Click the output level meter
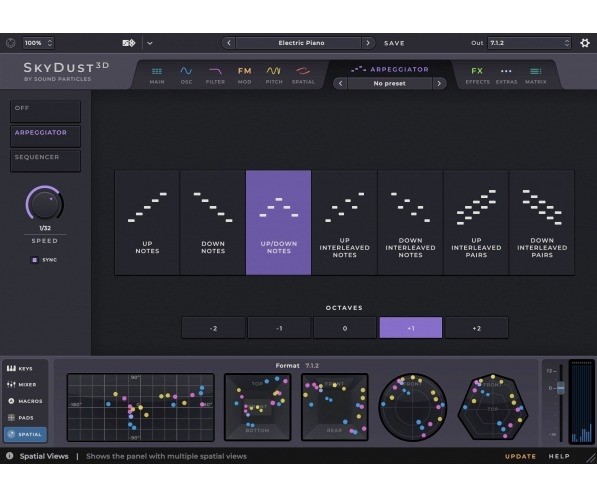The height and width of the screenshot is (497, 597). point(581,402)
